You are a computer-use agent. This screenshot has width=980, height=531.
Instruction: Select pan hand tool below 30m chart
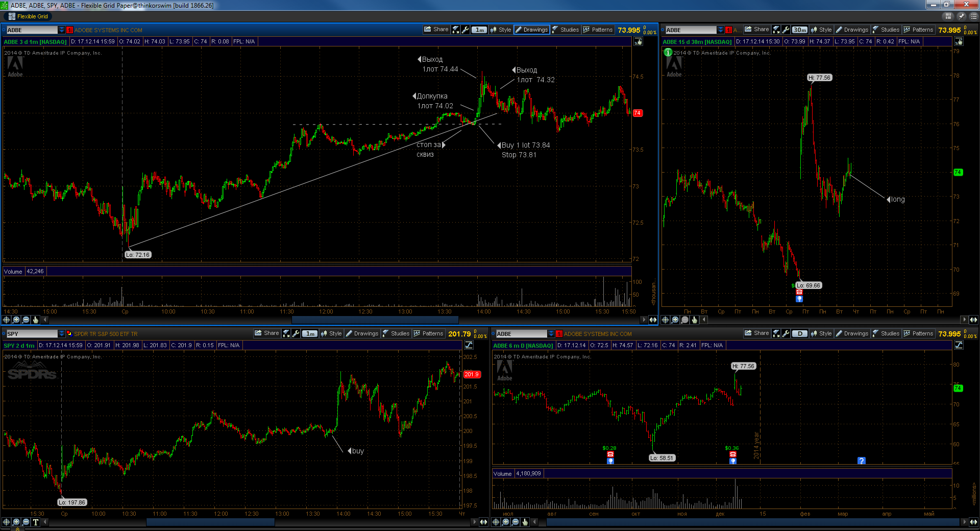coord(694,320)
